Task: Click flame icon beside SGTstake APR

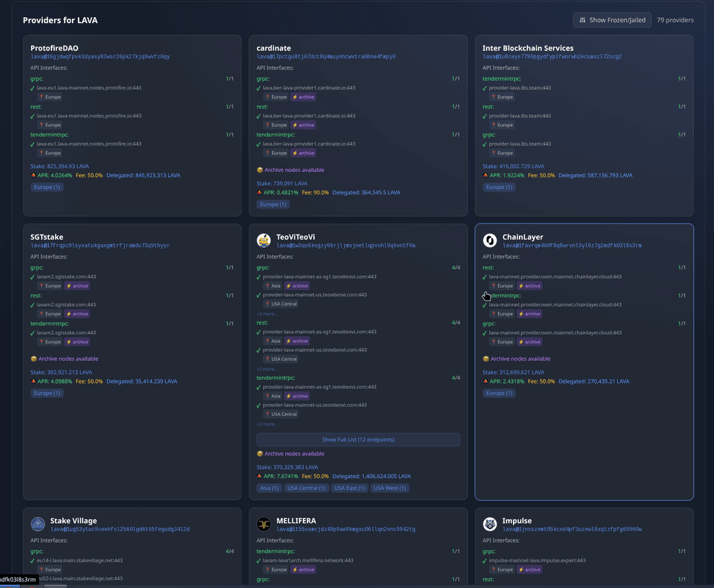Action: click(x=34, y=381)
